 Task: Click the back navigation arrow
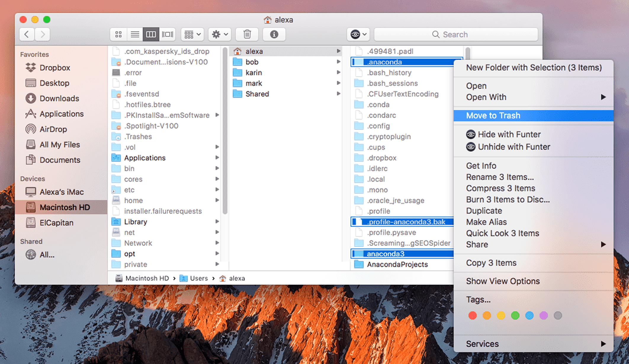[27, 34]
